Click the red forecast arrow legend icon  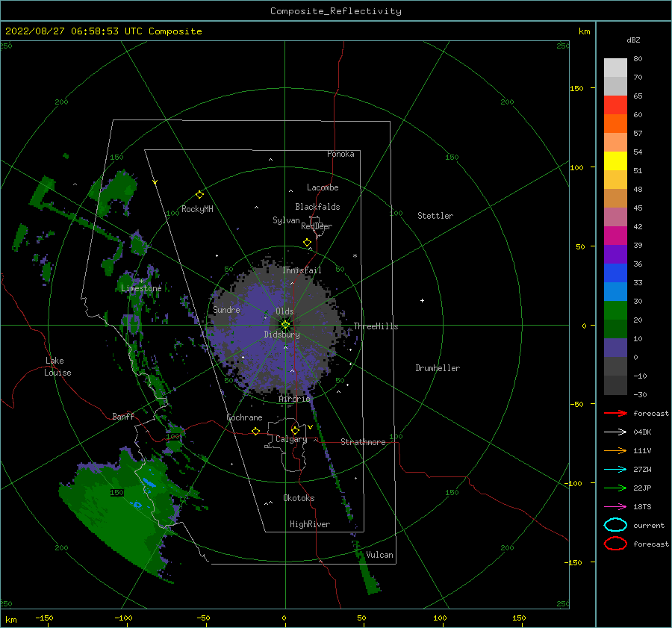point(615,413)
